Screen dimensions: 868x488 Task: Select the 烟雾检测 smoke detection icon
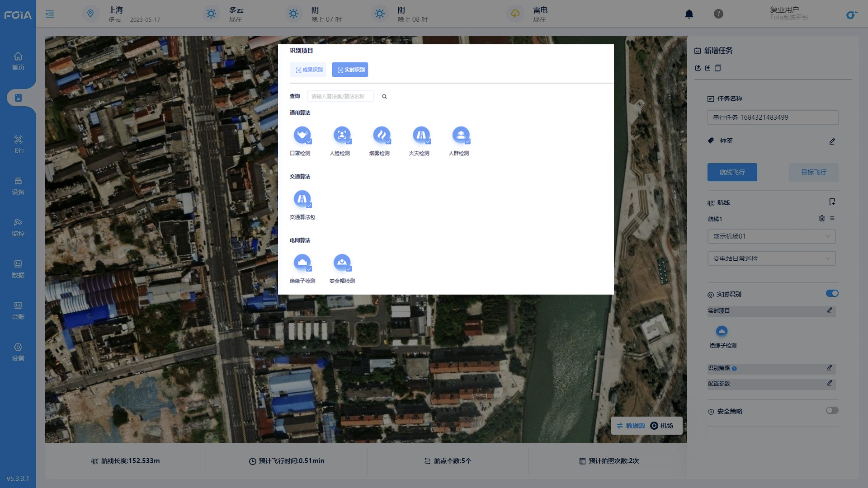[x=382, y=135]
